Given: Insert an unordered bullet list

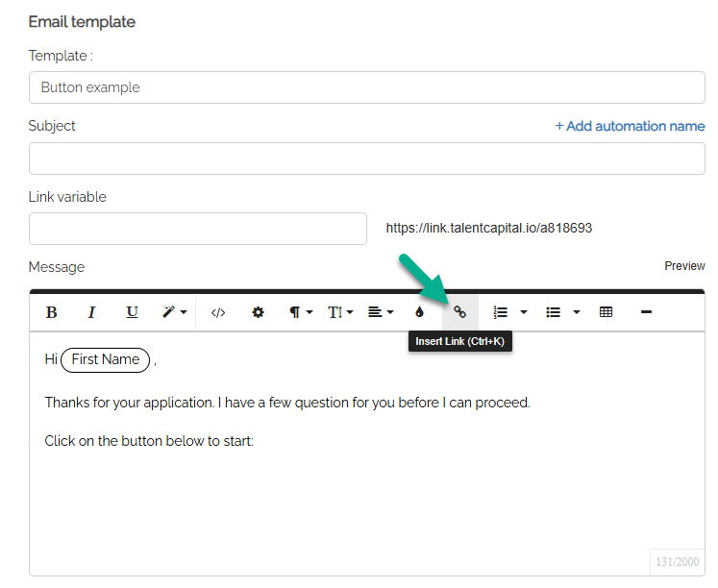Looking at the screenshot, I should [x=553, y=312].
